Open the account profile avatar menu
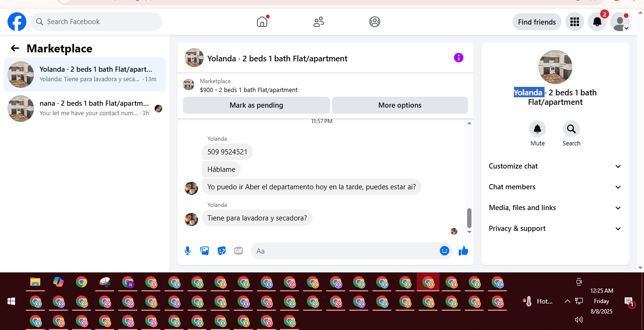 tap(620, 22)
